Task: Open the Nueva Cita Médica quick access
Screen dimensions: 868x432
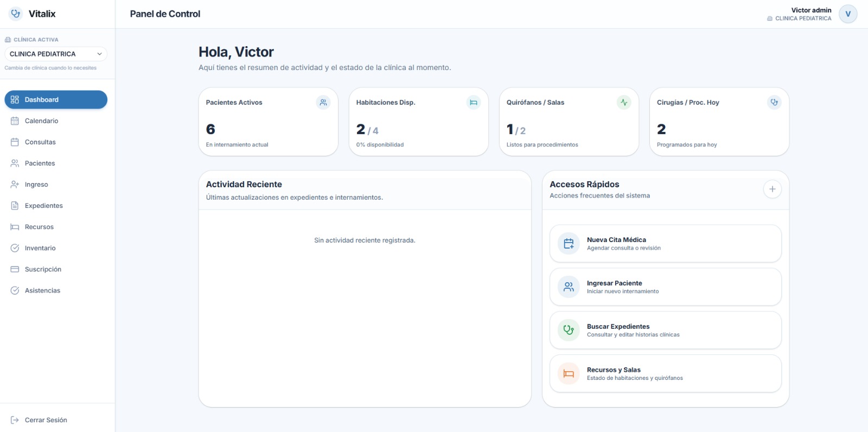Action: coord(666,244)
